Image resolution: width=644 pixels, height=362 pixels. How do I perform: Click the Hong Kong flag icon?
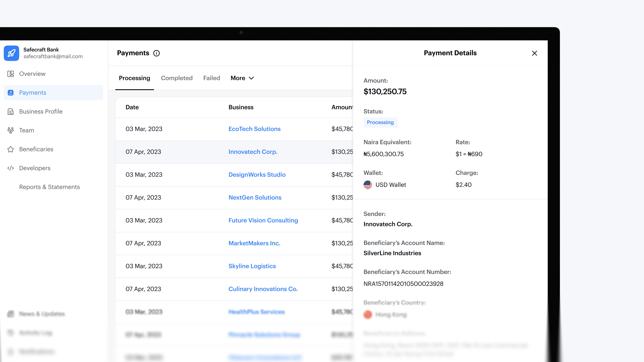pyautogui.click(x=368, y=315)
